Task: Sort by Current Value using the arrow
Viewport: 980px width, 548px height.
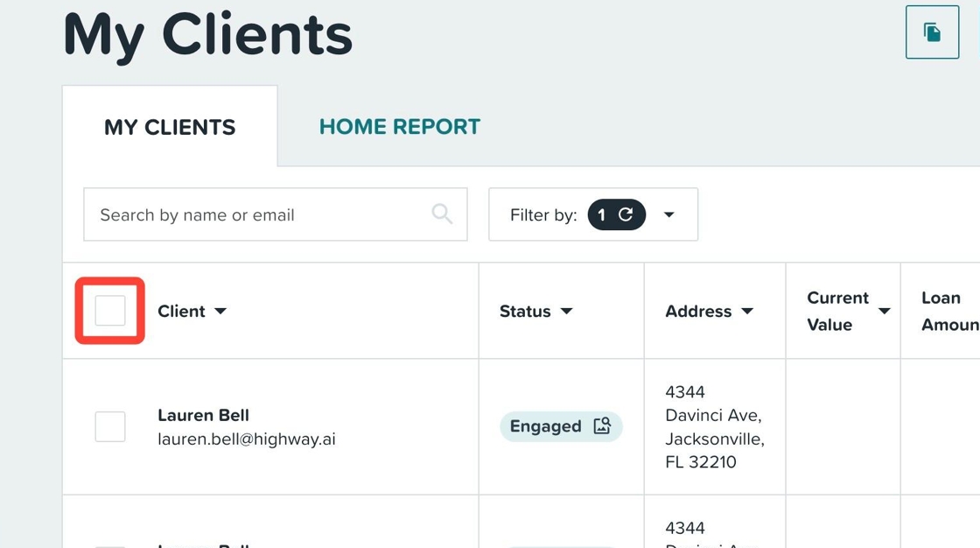Action: click(884, 311)
